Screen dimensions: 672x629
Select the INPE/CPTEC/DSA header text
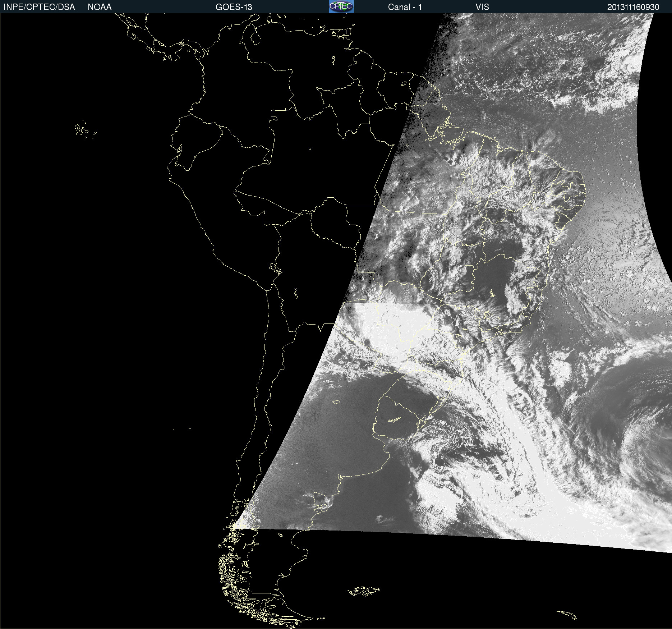pyautogui.click(x=39, y=7)
